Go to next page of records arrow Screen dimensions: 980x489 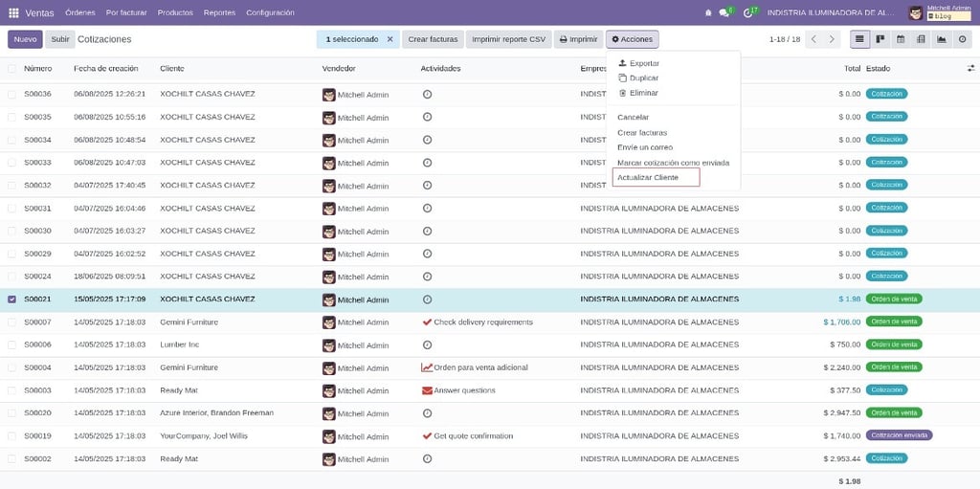pyautogui.click(x=832, y=39)
